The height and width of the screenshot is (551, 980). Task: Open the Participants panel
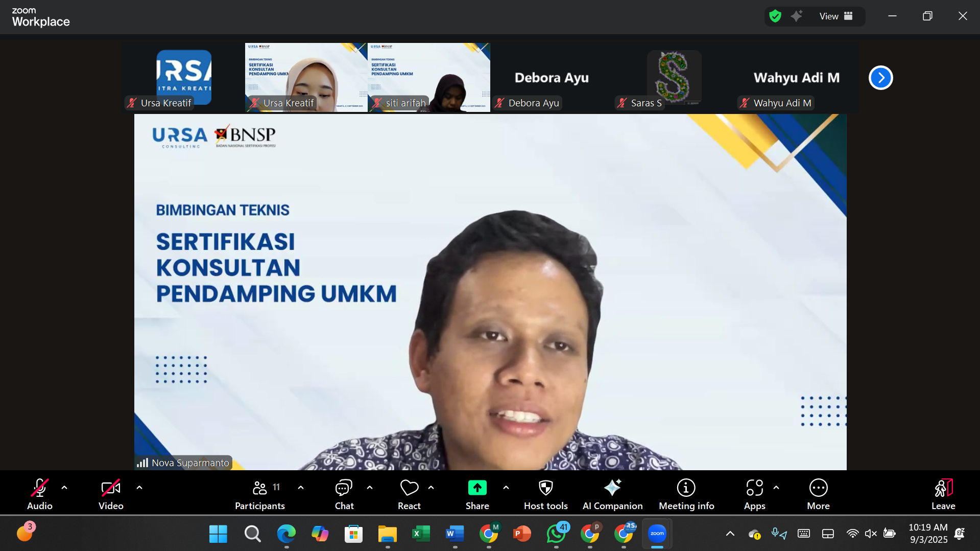[259, 494]
